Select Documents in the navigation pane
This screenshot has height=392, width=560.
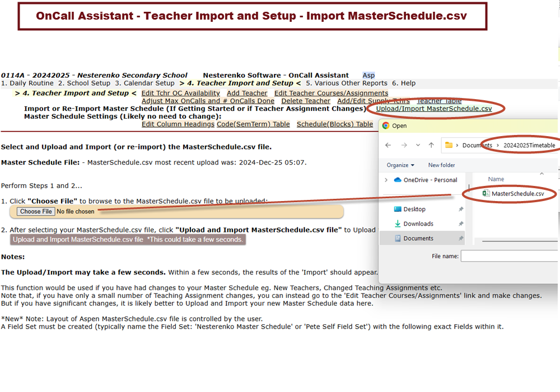coord(418,238)
